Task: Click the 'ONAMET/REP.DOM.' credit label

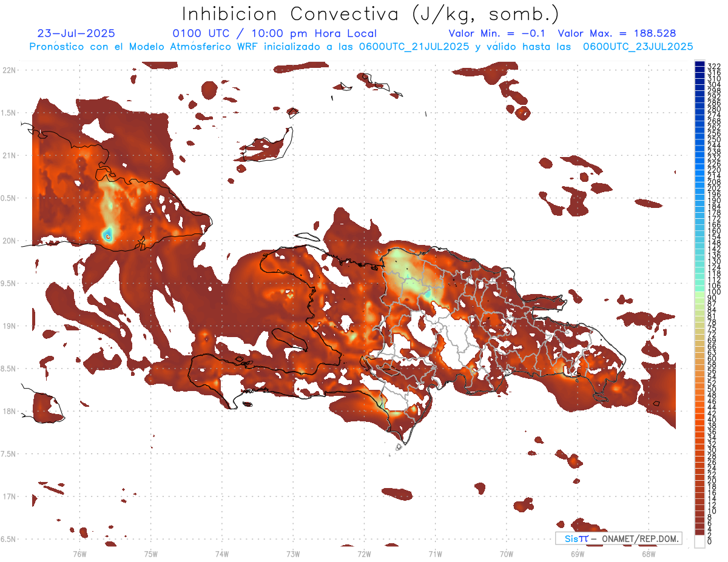Action: point(639,538)
